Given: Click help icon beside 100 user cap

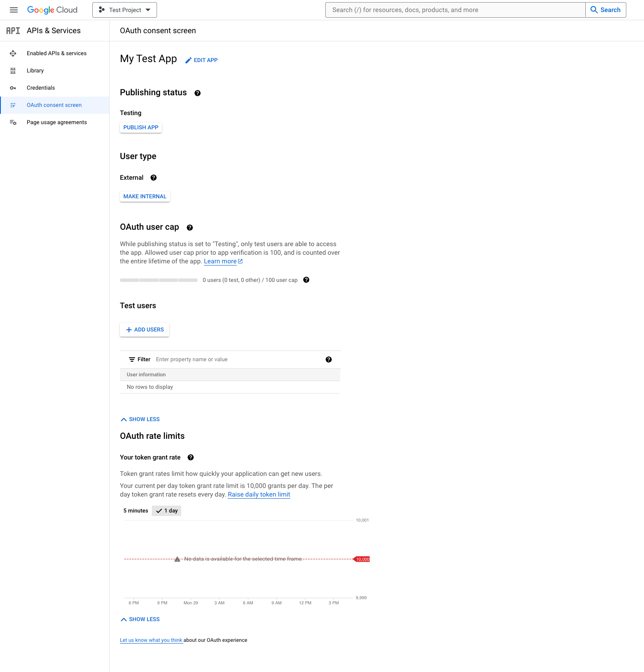Looking at the screenshot, I should point(306,280).
